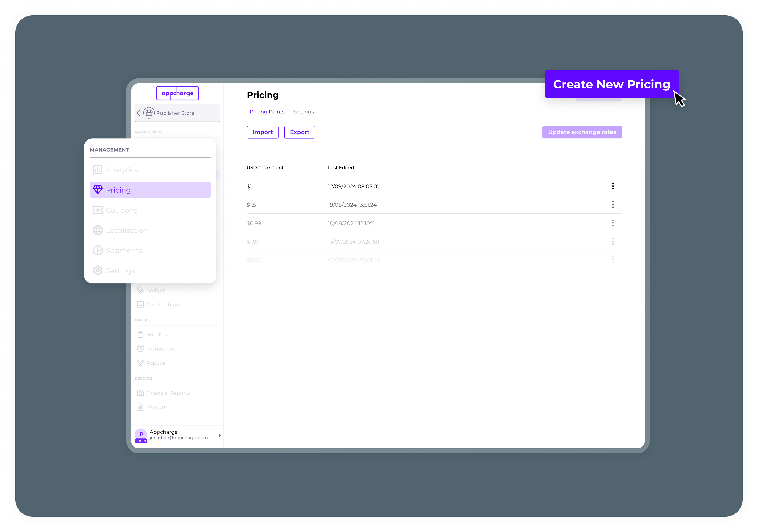Click the Segments pie chart icon
Image resolution: width=758 pixels, height=532 pixels.
point(98,250)
